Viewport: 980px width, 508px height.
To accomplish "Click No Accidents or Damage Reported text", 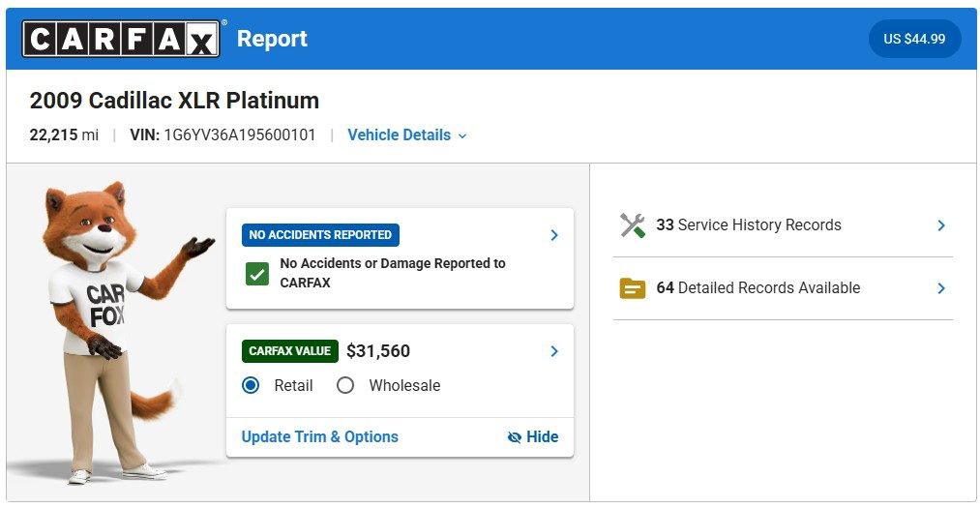I will (x=393, y=273).
